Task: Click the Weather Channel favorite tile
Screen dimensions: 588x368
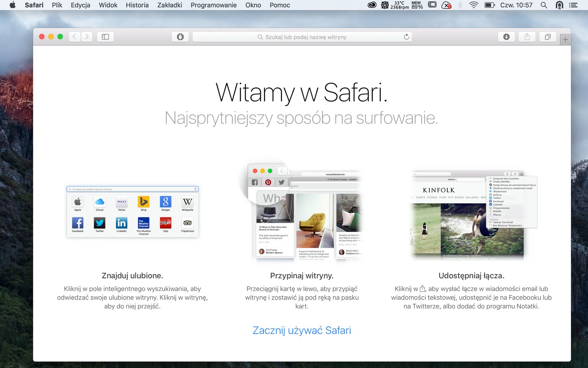Action: click(x=144, y=226)
